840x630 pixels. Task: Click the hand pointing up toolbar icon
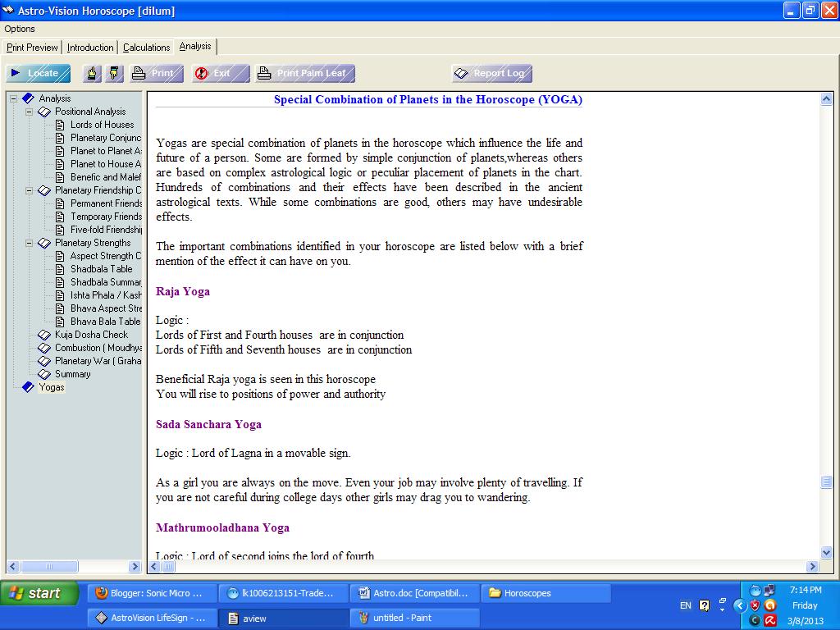(92, 73)
